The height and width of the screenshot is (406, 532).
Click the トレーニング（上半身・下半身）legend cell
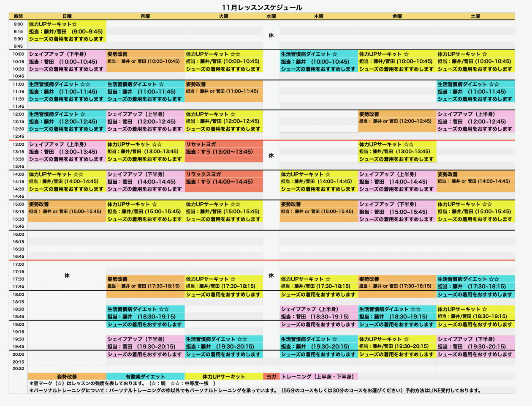point(319,376)
